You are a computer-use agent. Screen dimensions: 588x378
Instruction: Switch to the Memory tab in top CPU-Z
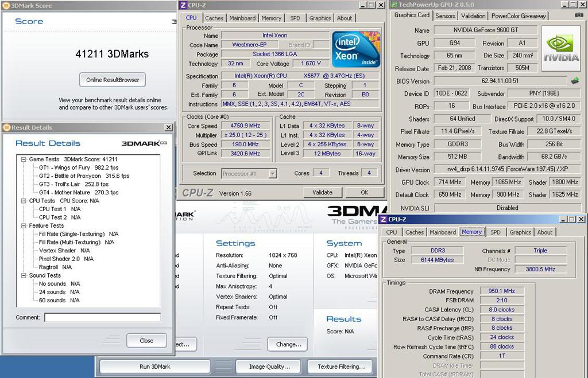[271, 18]
